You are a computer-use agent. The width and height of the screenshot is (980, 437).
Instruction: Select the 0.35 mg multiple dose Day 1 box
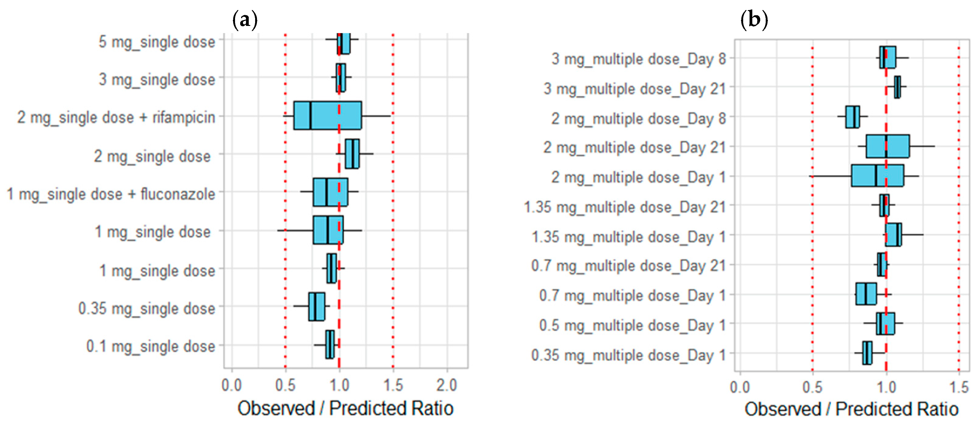(868, 353)
